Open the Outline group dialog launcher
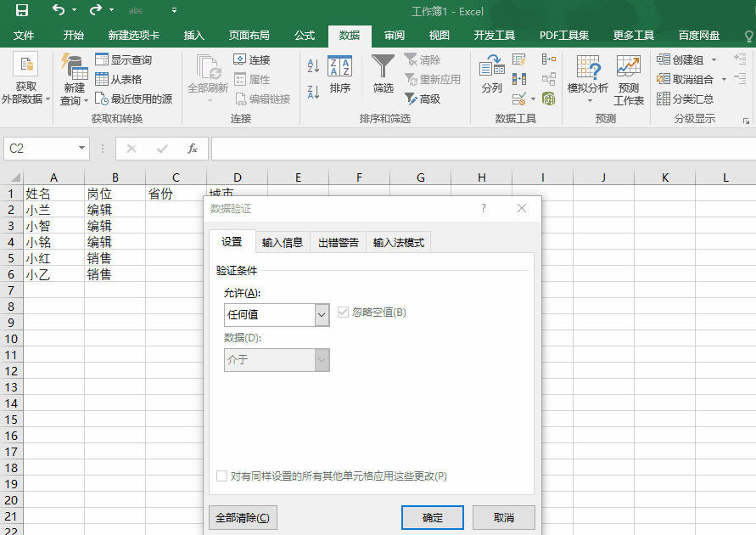This screenshot has width=756, height=535. [746, 121]
